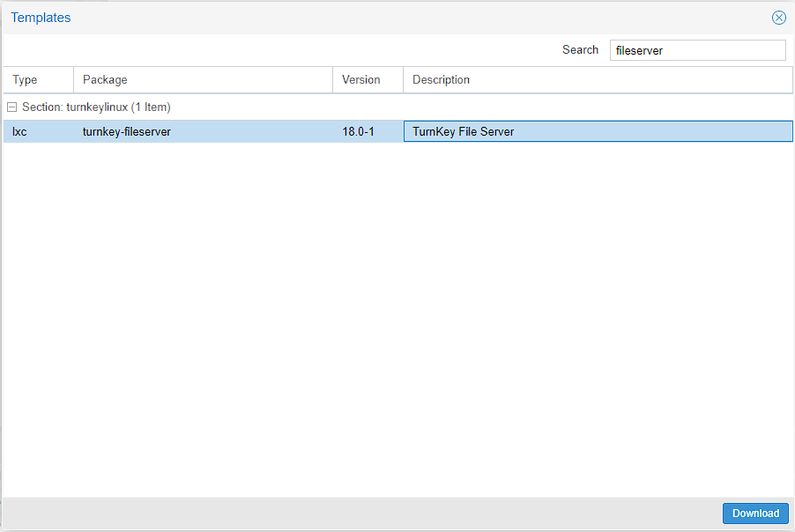Select the turnkey-fileserver package cell
This screenshot has width=795, height=532.
click(127, 131)
